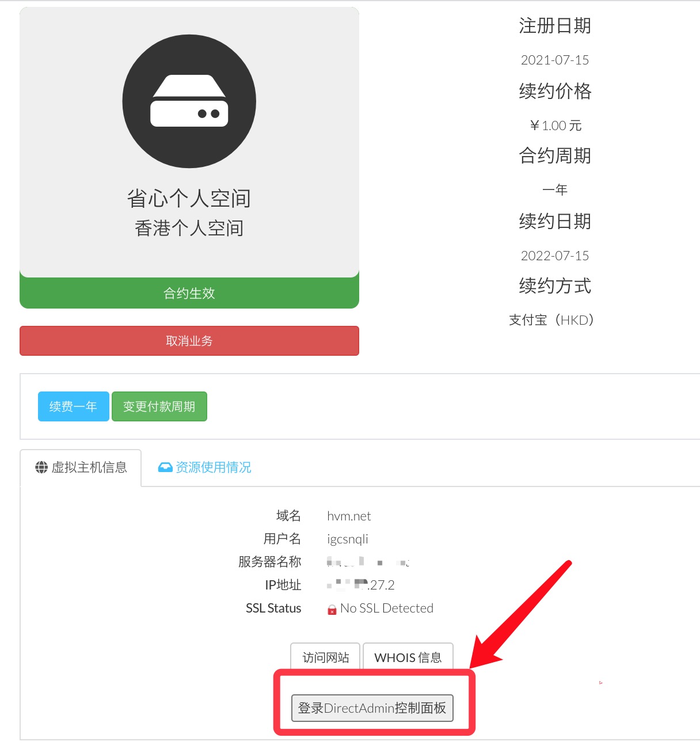This screenshot has height=753, width=700.
Task: Switch to the 资源使用情况 tab
Action: point(212,467)
